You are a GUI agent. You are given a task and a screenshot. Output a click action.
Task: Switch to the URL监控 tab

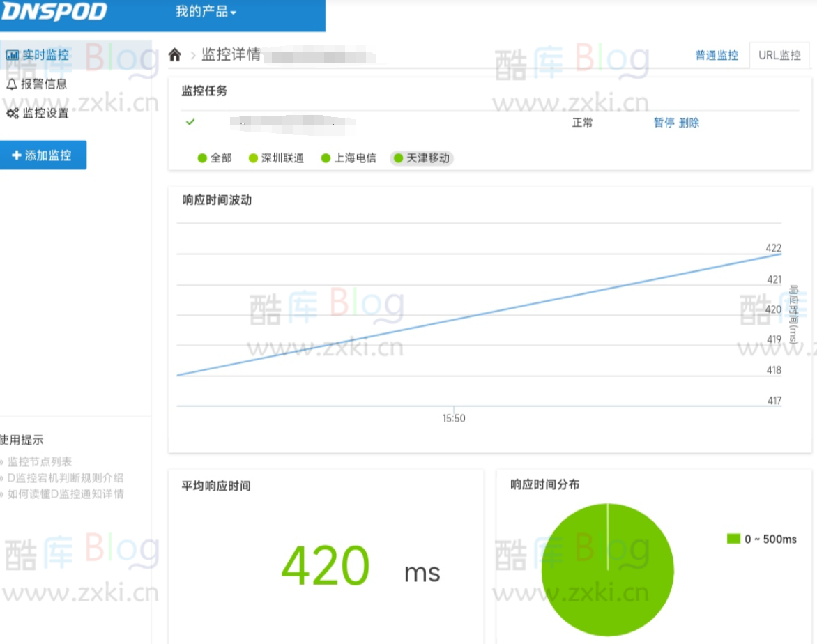778,55
